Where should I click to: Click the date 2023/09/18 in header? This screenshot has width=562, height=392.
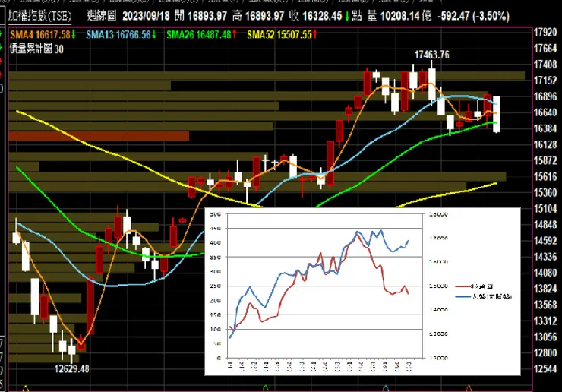[x=146, y=16]
